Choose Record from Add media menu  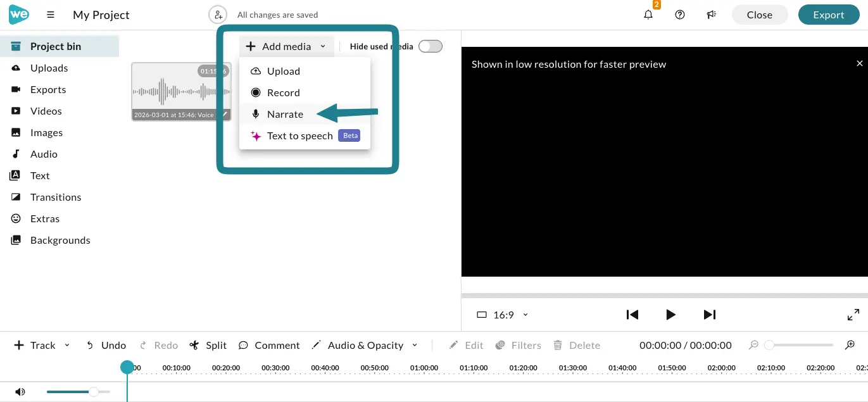[305, 92]
